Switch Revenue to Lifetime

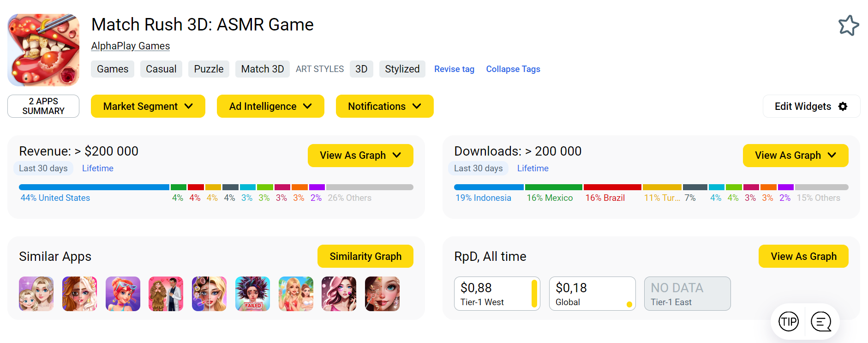click(x=97, y=168)
